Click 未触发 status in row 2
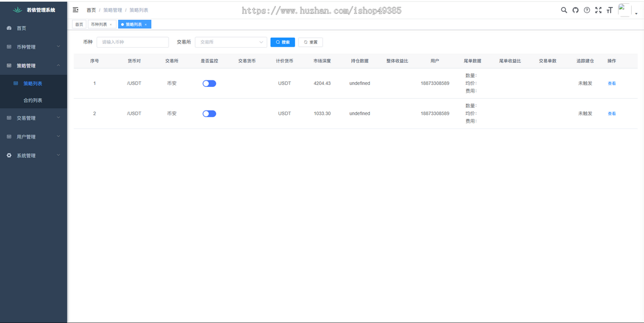This screenshot has width=644, height=323. [x=585, y=114]
